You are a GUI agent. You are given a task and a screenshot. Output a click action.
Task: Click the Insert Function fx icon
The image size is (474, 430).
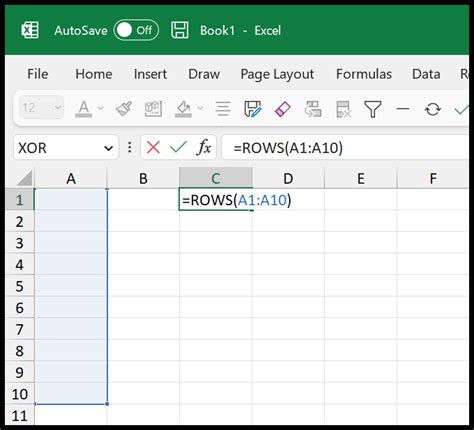tap(204, 147)
